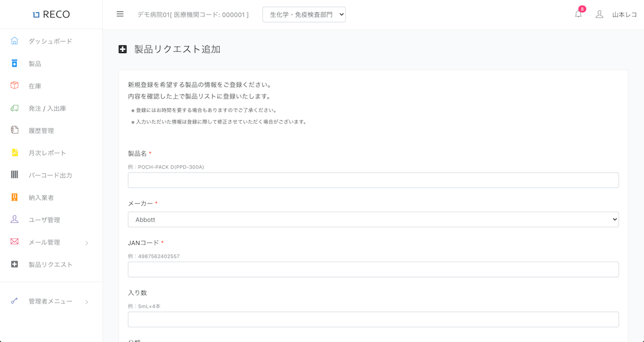The image size is (644, 342).
Task: Focus the 製品名 text input field
Action: coord(373,180)
